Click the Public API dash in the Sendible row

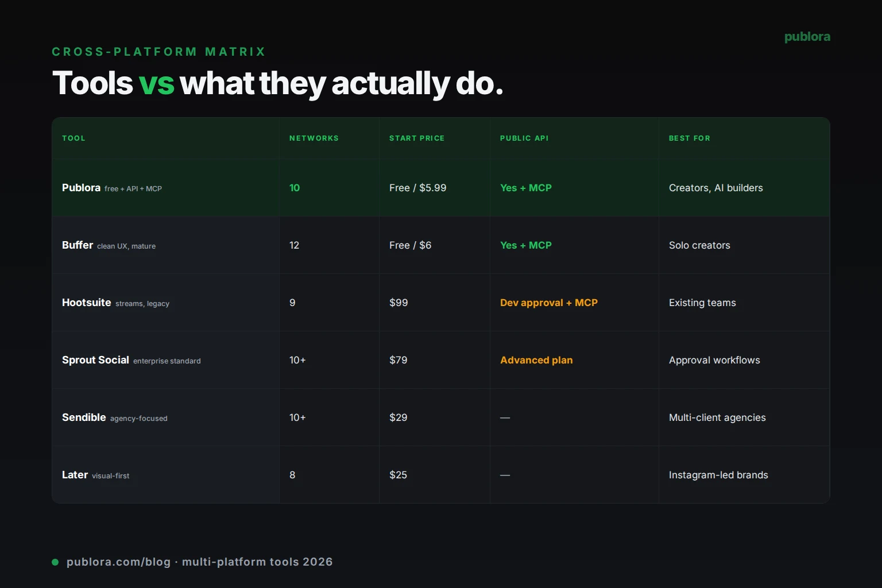coord(505,418)
